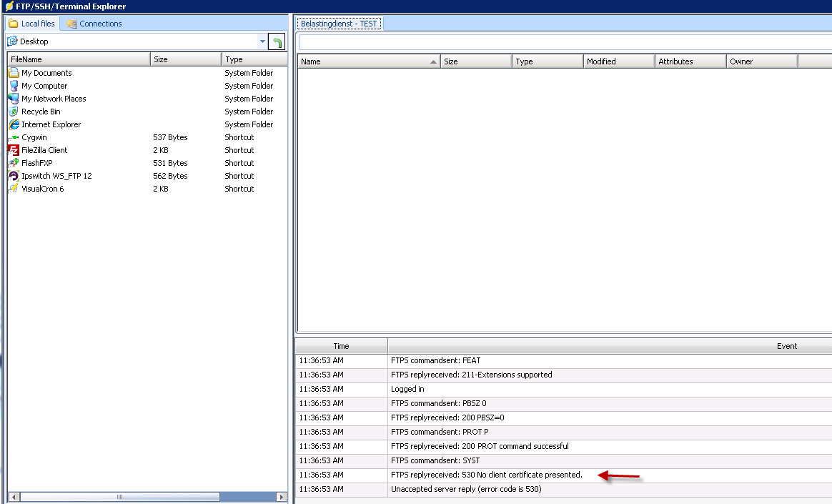832x504 pixels.
Task: Click the green parent-folder up button
Action: (277, 42)
